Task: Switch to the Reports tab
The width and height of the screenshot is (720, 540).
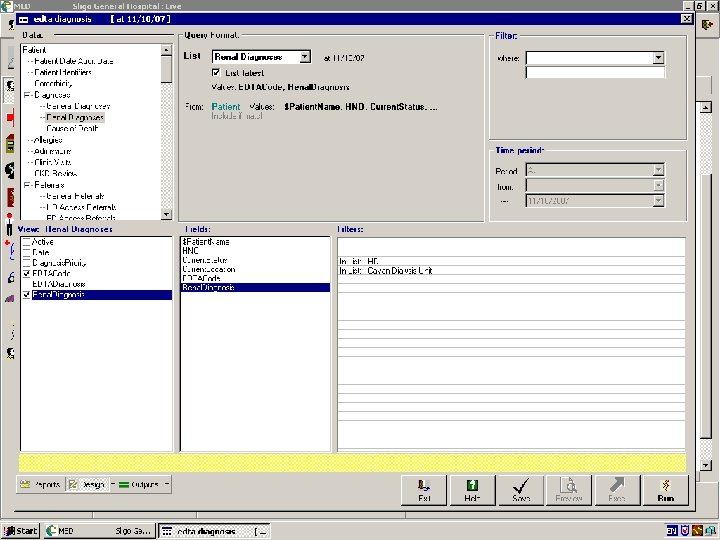Action: point(41,484)
